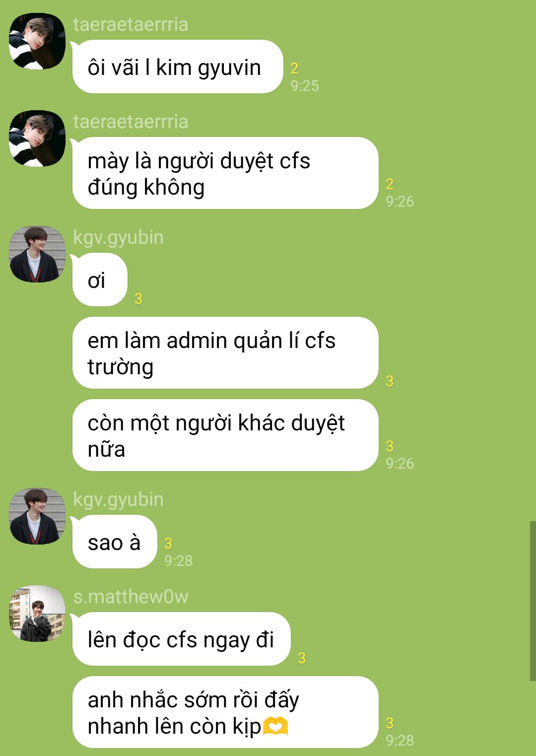This screenshot has height=756, width=536.
Task: Click the username taeraetaerrria above first message
Action: click(131, 24)
